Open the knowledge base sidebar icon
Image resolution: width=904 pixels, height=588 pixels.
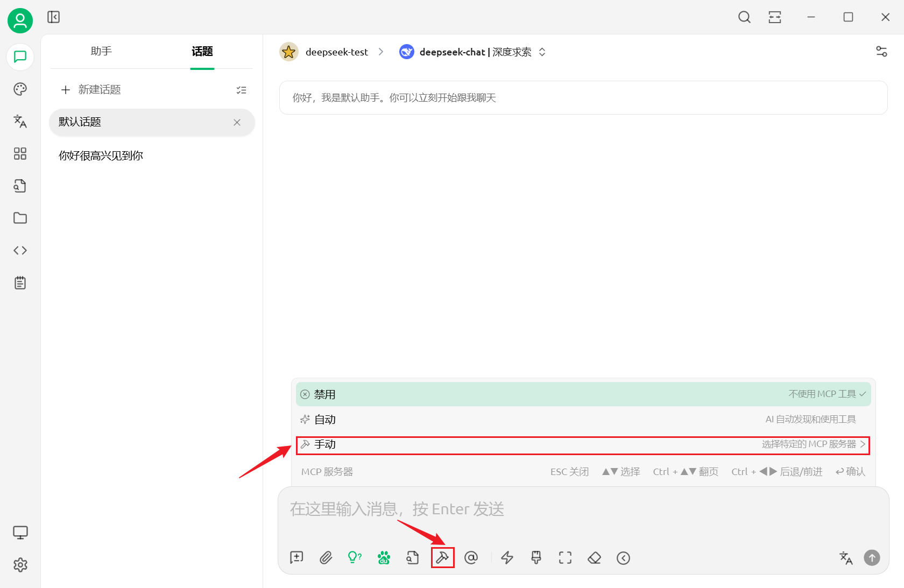tap(20, 186)
